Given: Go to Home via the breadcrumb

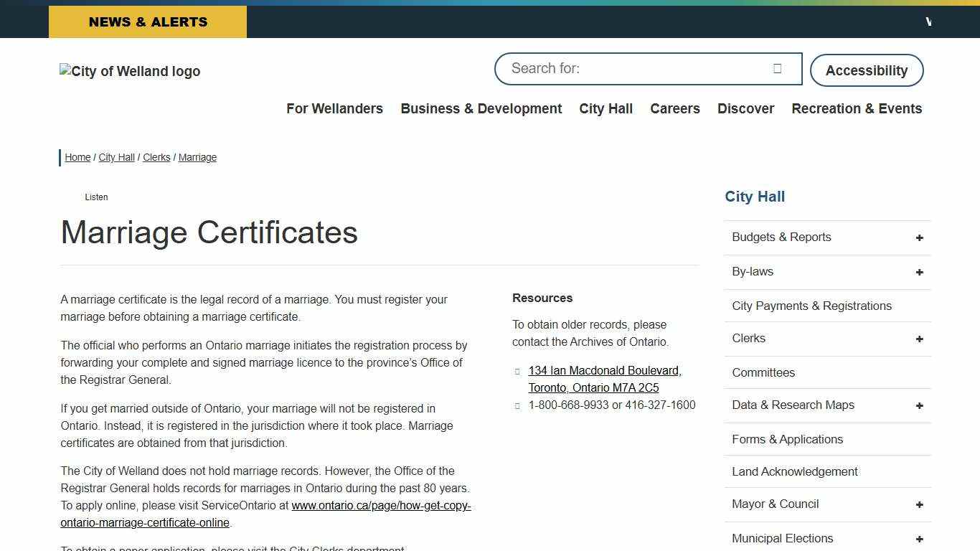Looking at the screenshot, I should 77,157.
